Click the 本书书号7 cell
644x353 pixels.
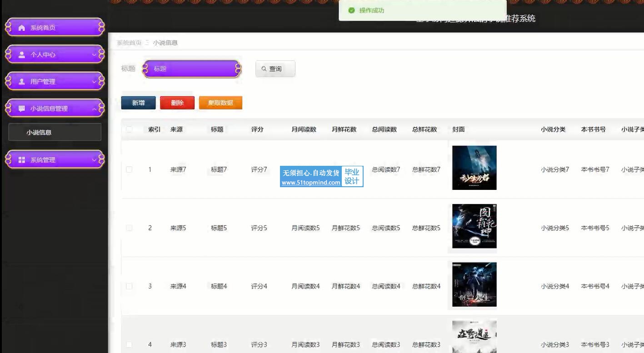595,169
